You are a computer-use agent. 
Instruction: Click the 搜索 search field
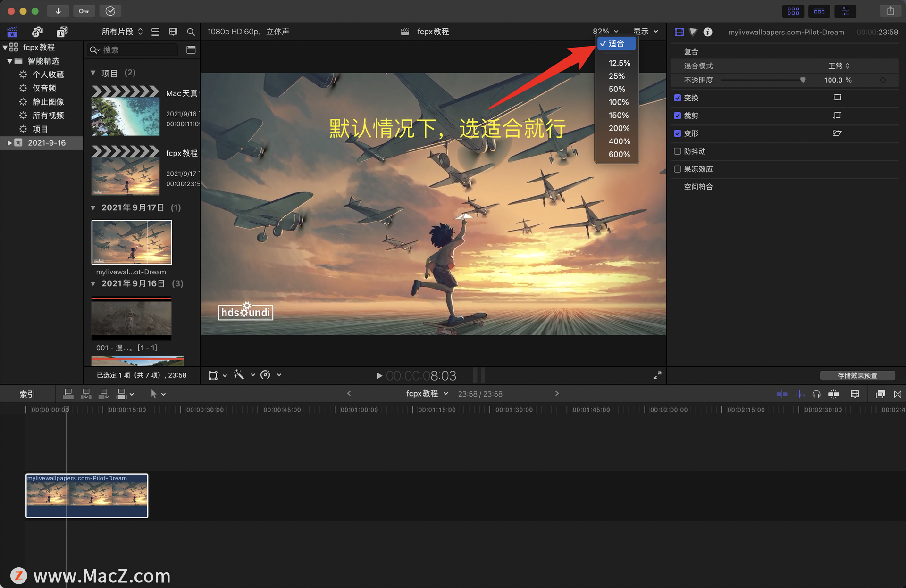coord(133,50)
